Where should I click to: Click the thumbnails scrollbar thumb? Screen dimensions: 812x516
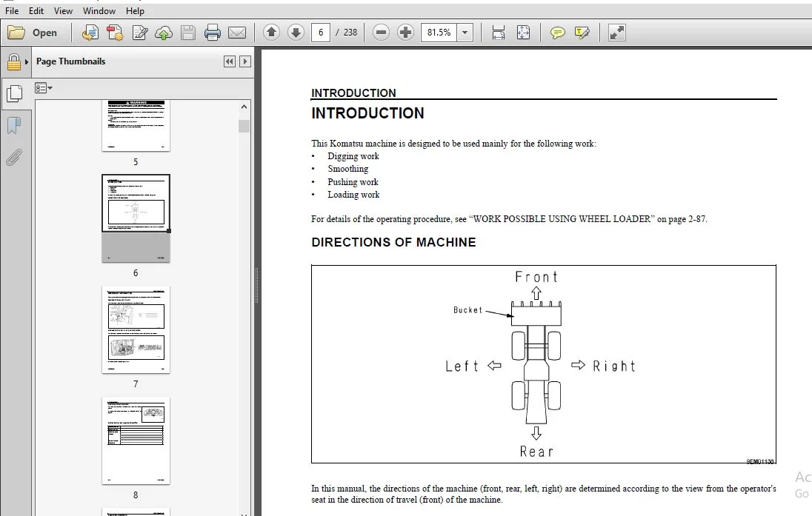tap(244, 127)
